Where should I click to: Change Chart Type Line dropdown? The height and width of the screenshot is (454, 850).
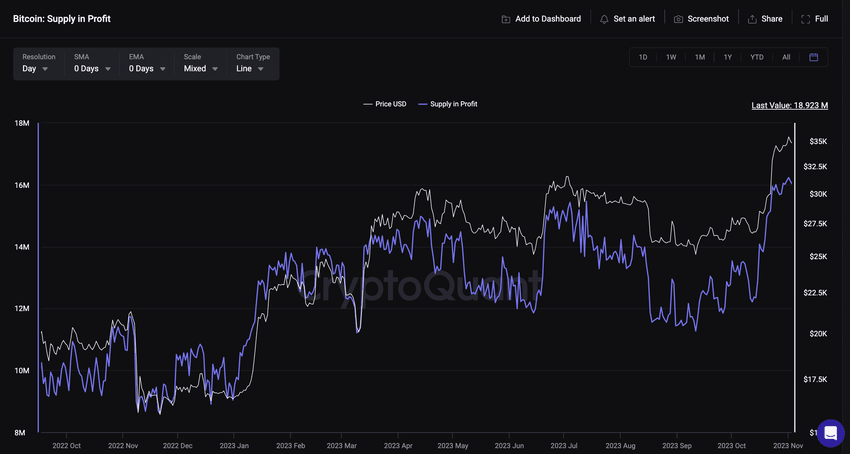coord(252,69)
